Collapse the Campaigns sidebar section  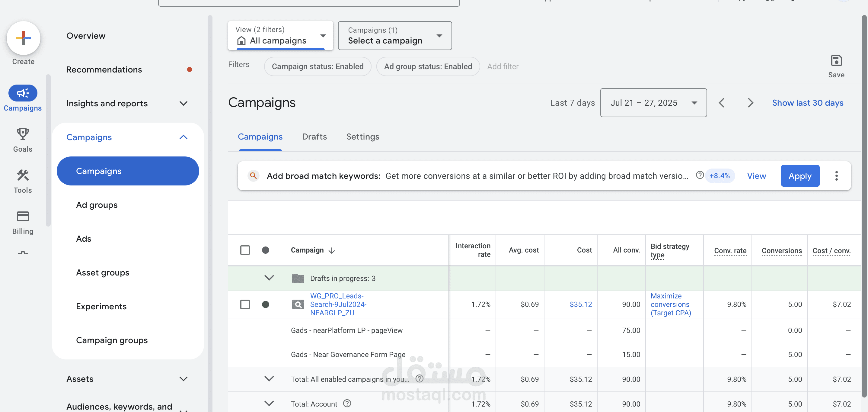[183, 137]
